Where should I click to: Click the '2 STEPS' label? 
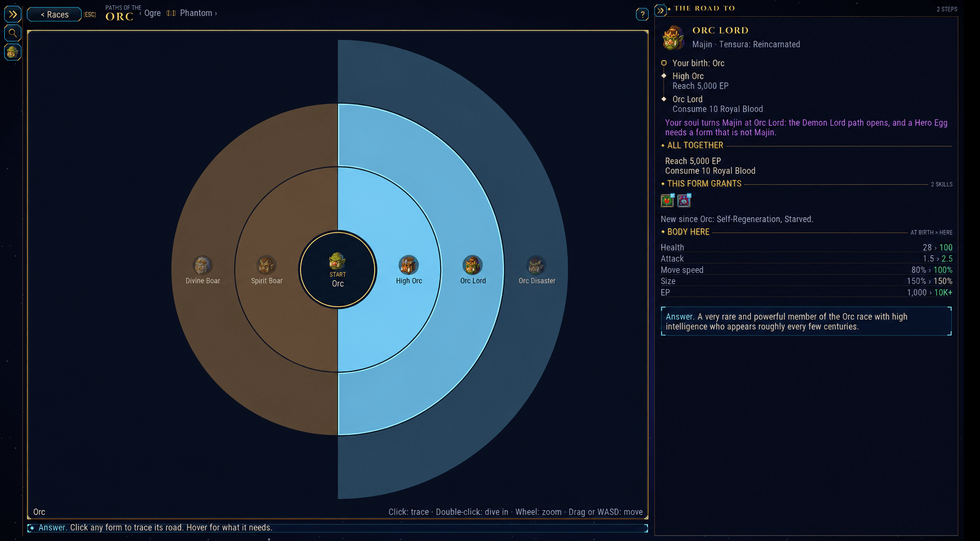(947, 9)
